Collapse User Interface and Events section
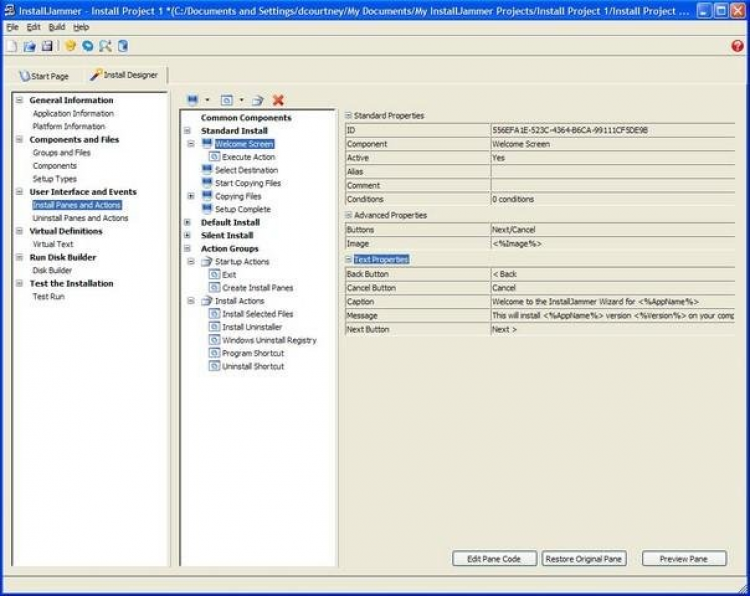750x596 pixels. [20, 191]
